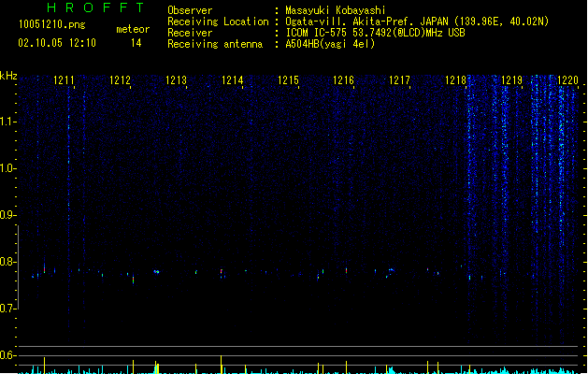Select the ICOM IC-575 53.7492 MHz receiver text
Image resolution: width=588 pixels, height=374 pixels.
tap(376, 33)
